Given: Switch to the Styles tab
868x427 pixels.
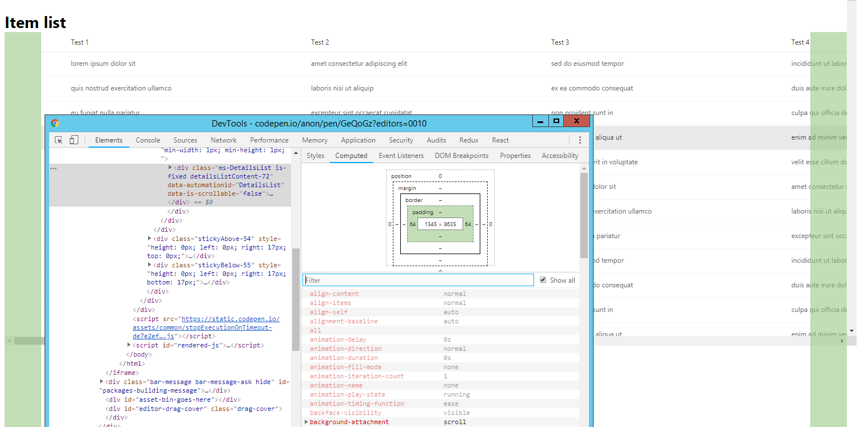Looking at the screenshot, I should (x=315, y=155).
